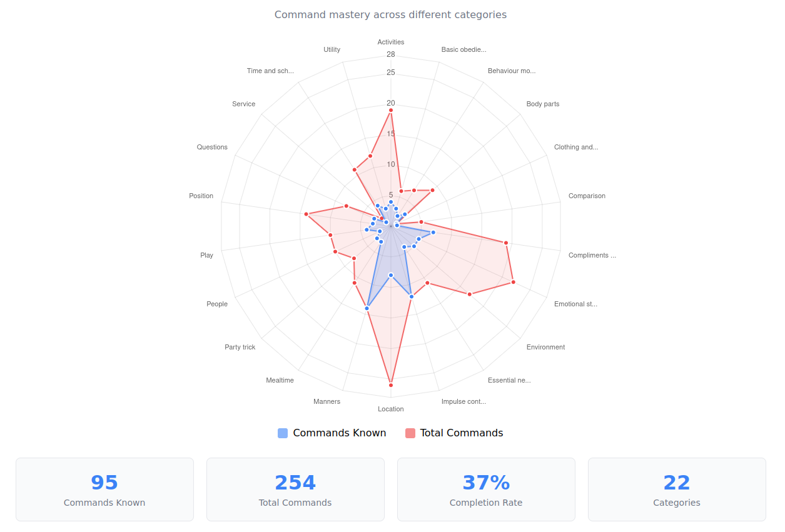The height and width of the screenshot is (532, 785).
Task: Click the blue Commands Known legend swatch
Action: 283,433
